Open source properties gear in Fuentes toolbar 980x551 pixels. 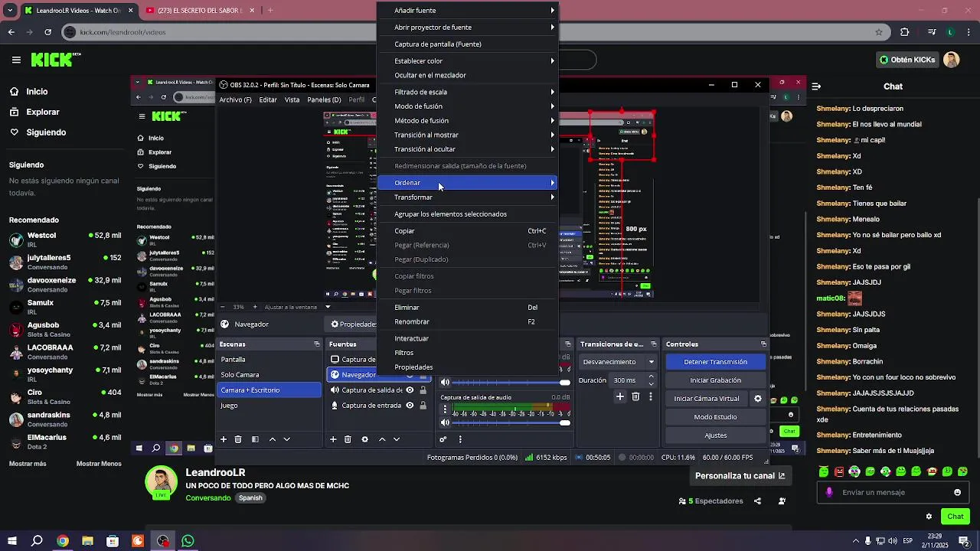[x=364, y=439]
